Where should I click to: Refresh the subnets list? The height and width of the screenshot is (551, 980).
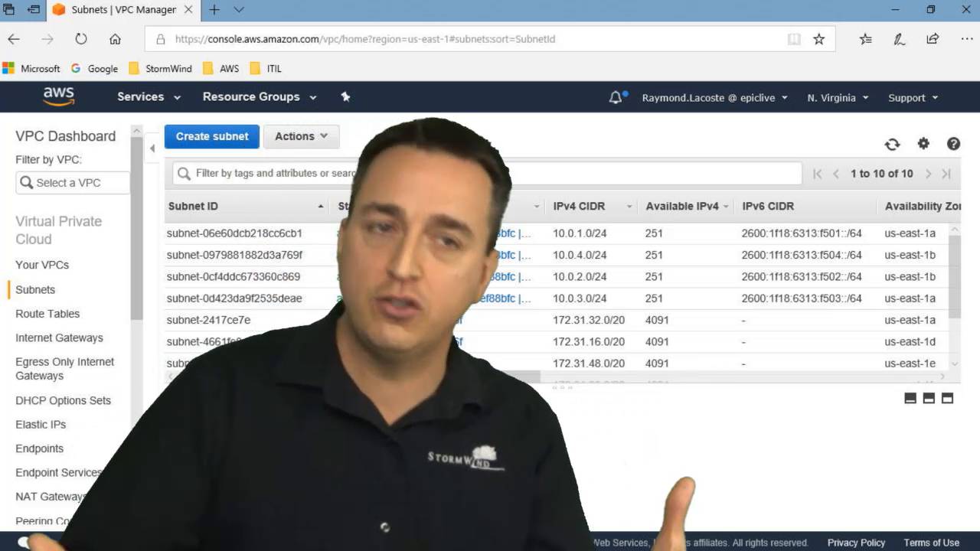click(x=892, y=144)
